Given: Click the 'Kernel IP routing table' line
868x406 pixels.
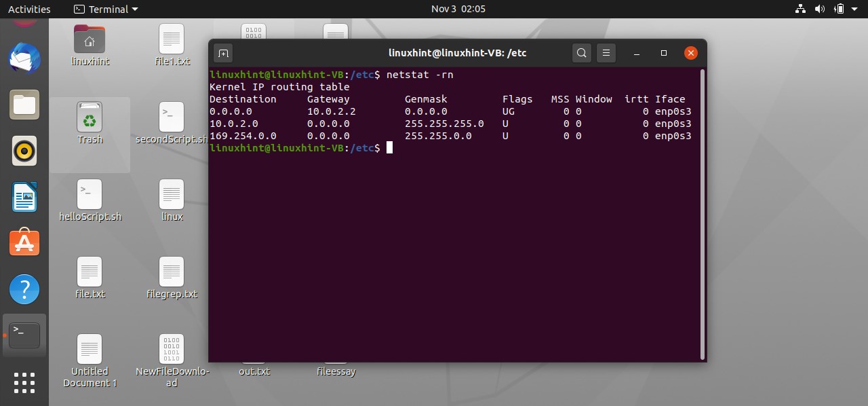Looking at the screenshot, I should pyautogui.click(x=279, y=86).
